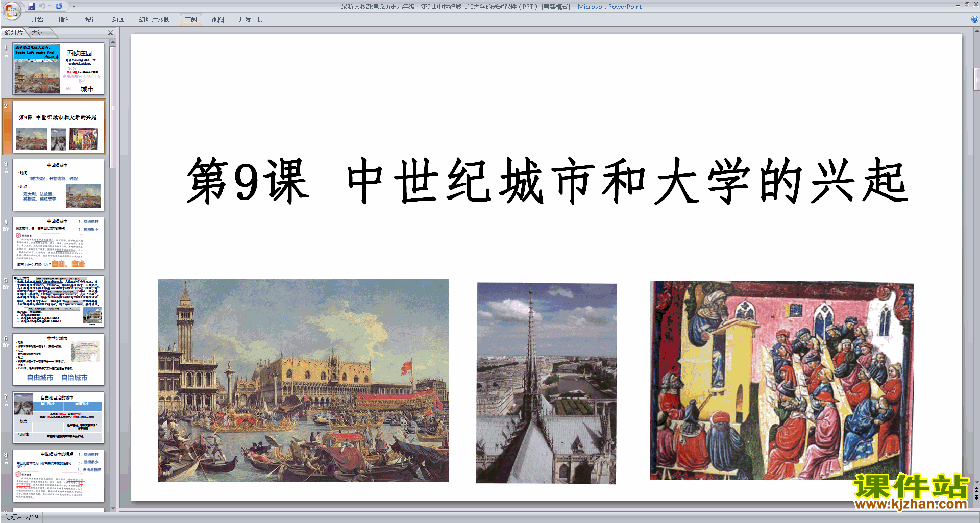
Task: Switch to the 大纲 outline pane tab
Action: pyautogui.click(x=38, y=33)
